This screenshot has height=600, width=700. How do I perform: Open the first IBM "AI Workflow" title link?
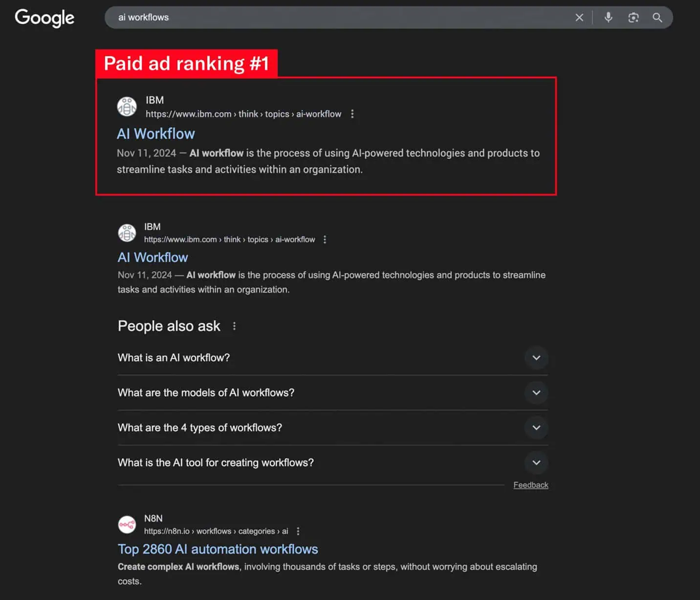click(156, 134)
